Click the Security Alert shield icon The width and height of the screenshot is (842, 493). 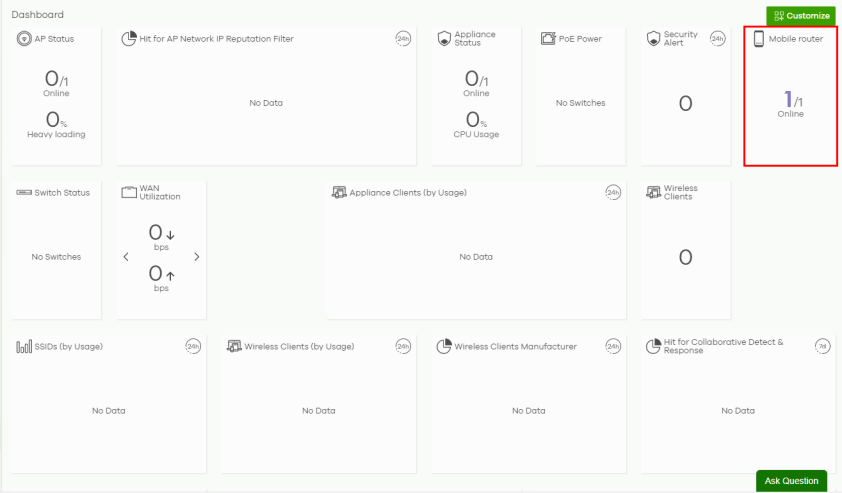point(653,39)
